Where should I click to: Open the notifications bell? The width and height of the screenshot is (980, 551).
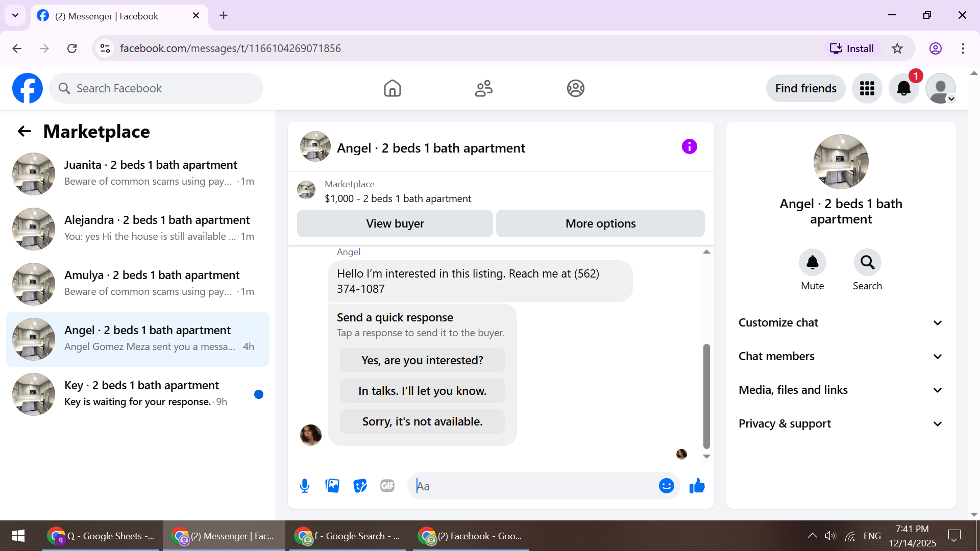coord(903,88)
